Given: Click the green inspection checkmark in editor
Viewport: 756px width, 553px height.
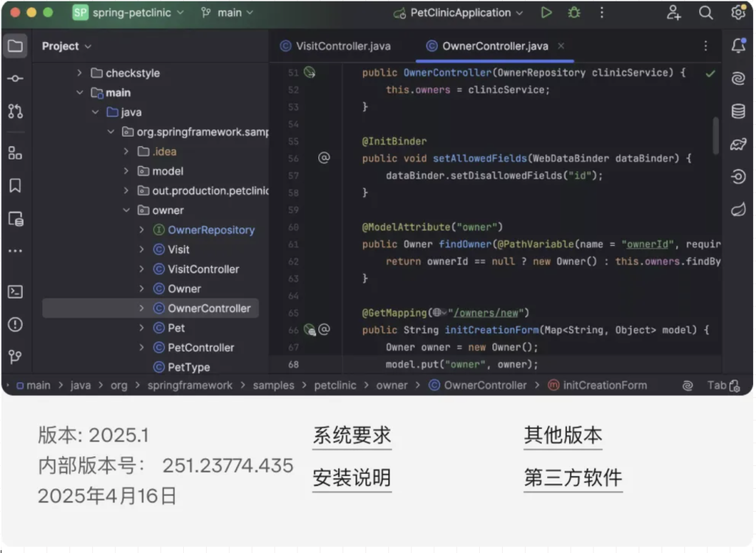Looking at the screenshot, I should (710, 73).
